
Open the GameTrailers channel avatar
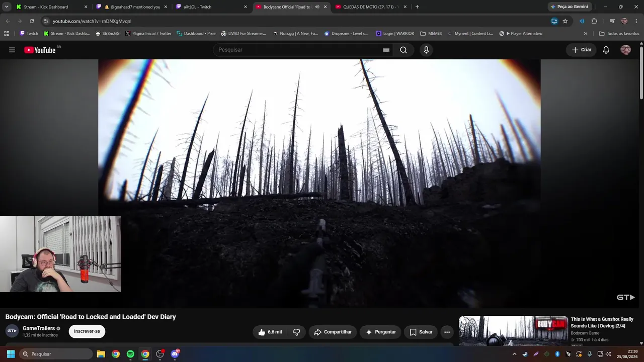(12, 331)
